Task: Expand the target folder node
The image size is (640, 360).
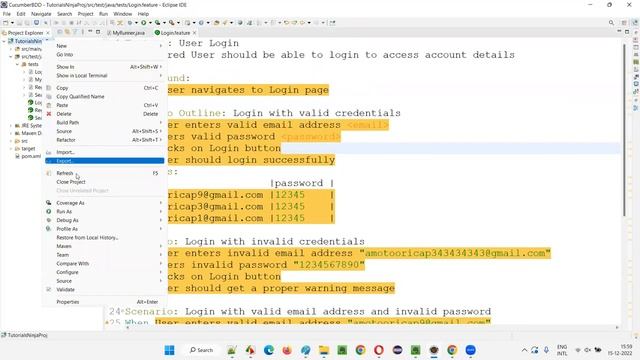Action: coord(11,149)
